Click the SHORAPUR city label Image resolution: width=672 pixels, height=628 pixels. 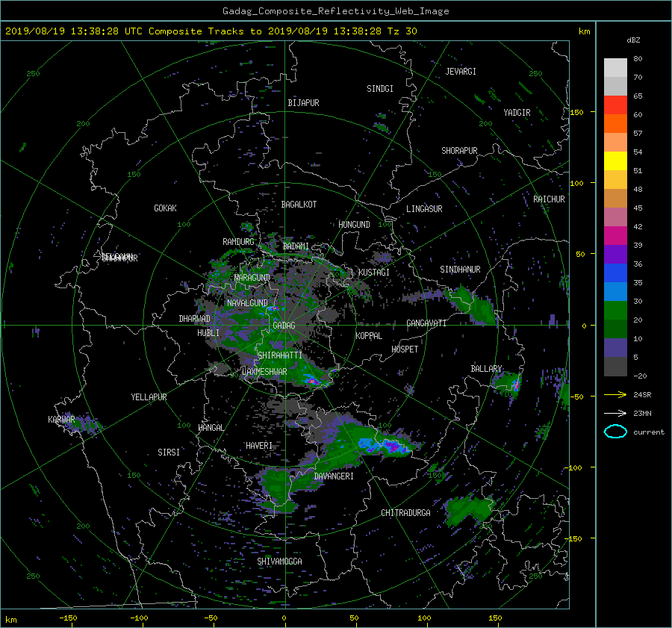tap(459, 150)
